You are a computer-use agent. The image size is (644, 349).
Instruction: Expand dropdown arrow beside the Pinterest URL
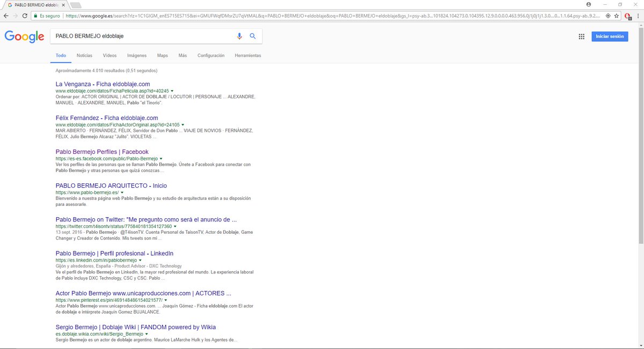click(166, 300)
